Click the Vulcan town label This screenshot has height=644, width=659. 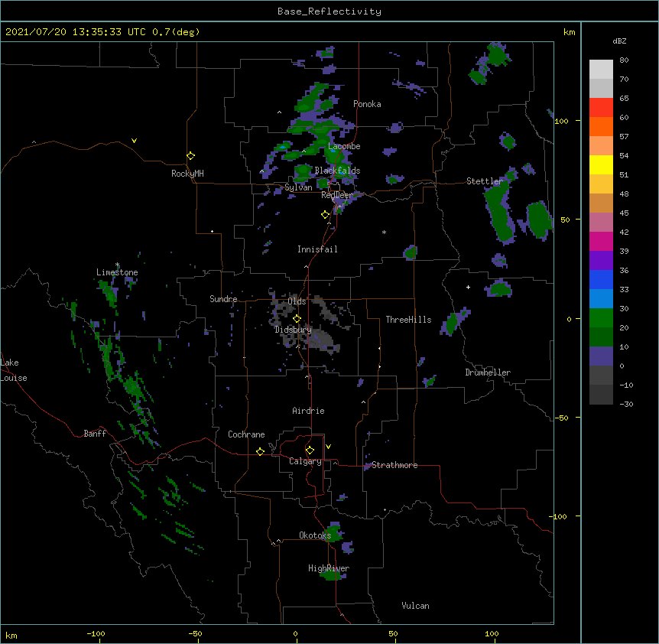(x=415, y=606)
